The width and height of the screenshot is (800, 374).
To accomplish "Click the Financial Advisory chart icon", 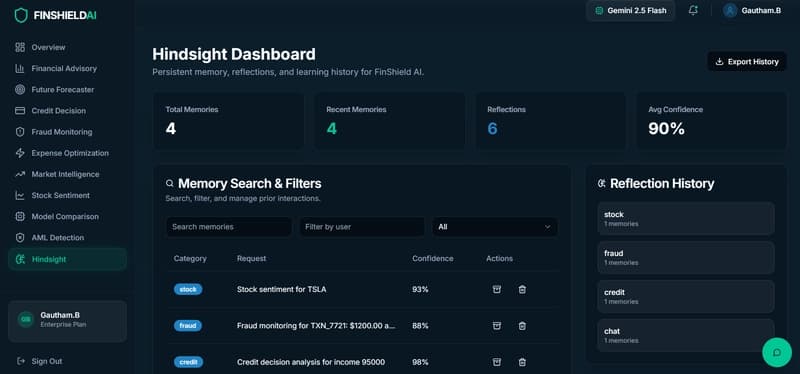I will [20, 68].
